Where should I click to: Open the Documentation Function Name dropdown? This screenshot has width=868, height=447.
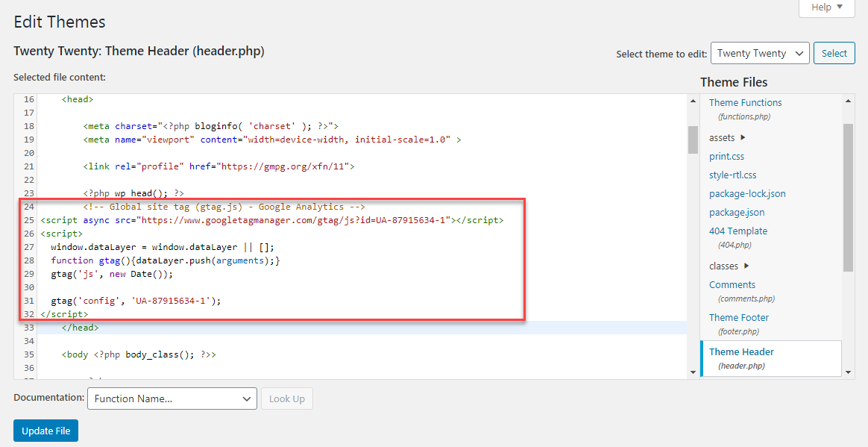pos(172,398)
